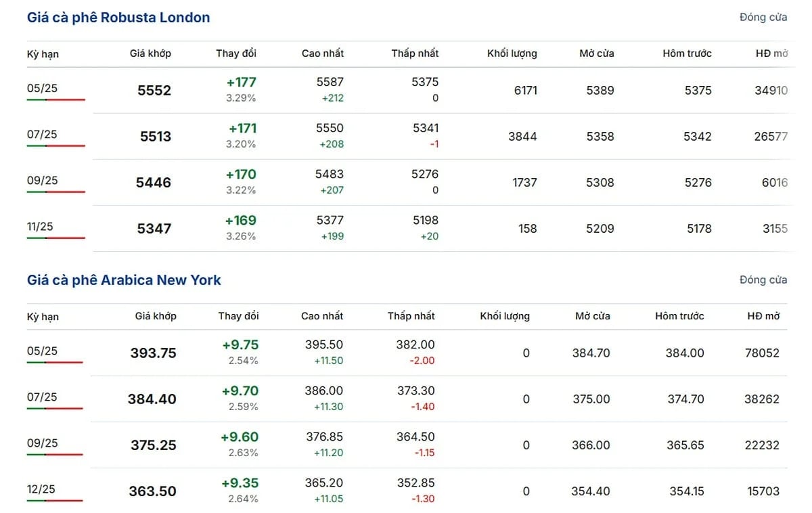Click Arabica 'Thấp nhất' column header
The height and width of the screenshot is (513, 812).
[411, 316]
